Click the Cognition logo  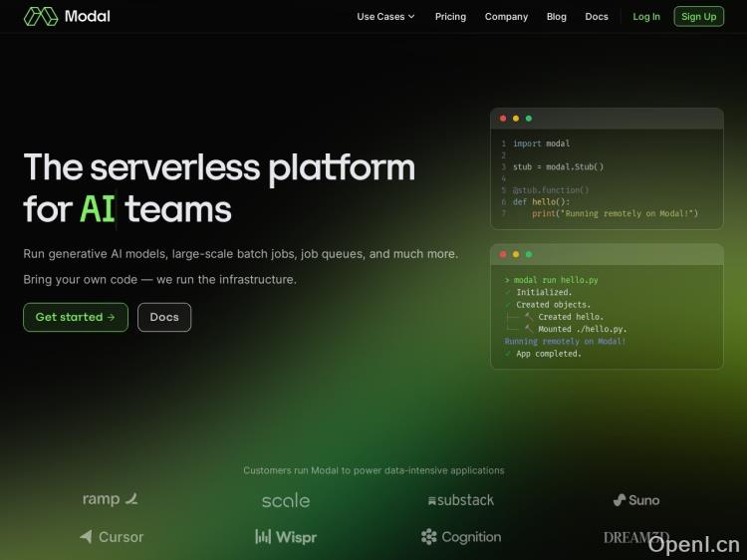point(460,537)
